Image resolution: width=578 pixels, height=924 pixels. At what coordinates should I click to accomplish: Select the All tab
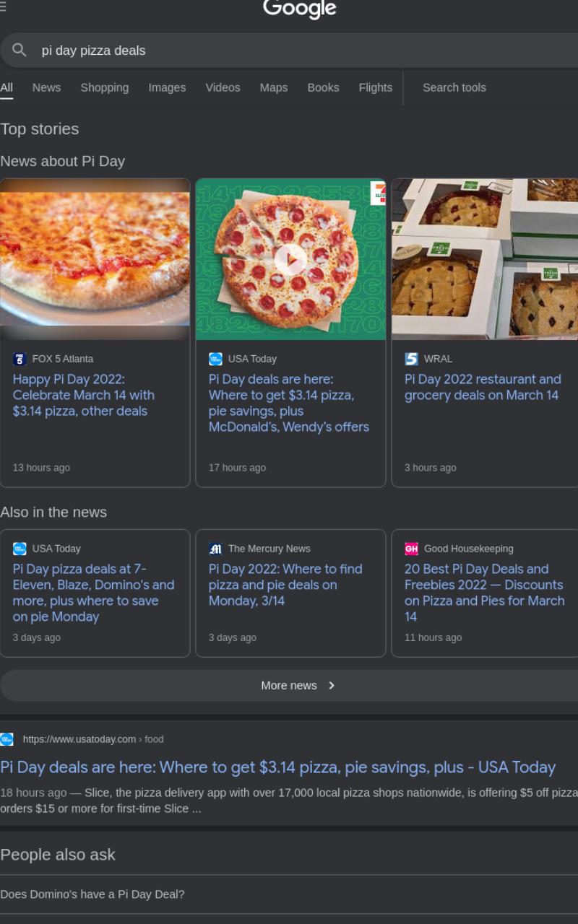7,87
